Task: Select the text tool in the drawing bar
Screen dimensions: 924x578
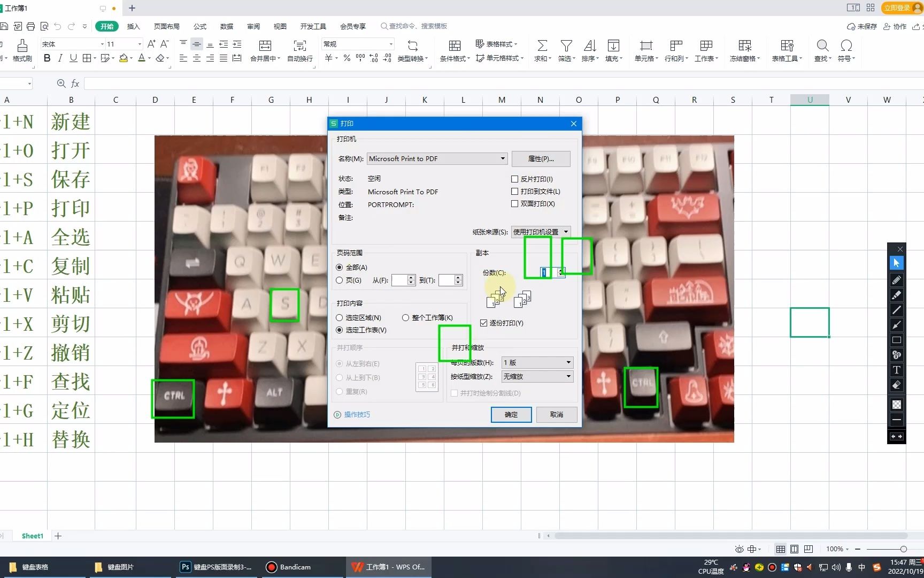Action: (897, 370)
